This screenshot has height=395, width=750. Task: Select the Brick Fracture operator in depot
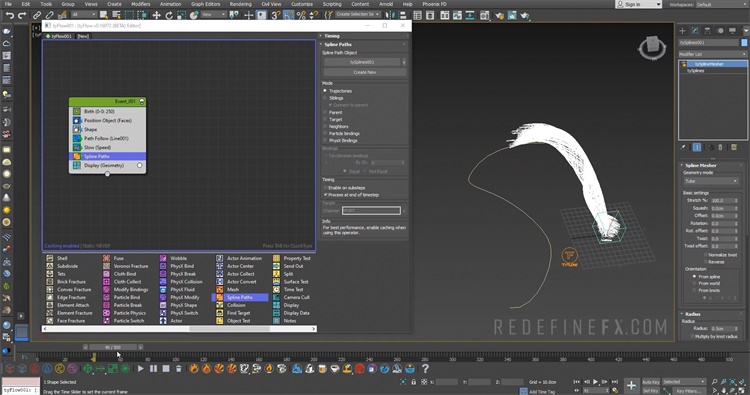click(66, 282)
